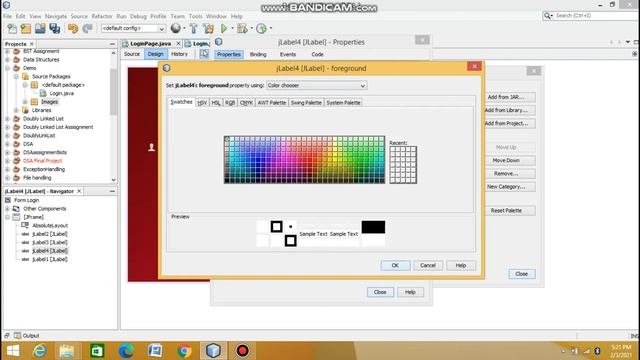Open File Explorer from taskbar
This screenshot has height=360, width=640.
(67, 351)
